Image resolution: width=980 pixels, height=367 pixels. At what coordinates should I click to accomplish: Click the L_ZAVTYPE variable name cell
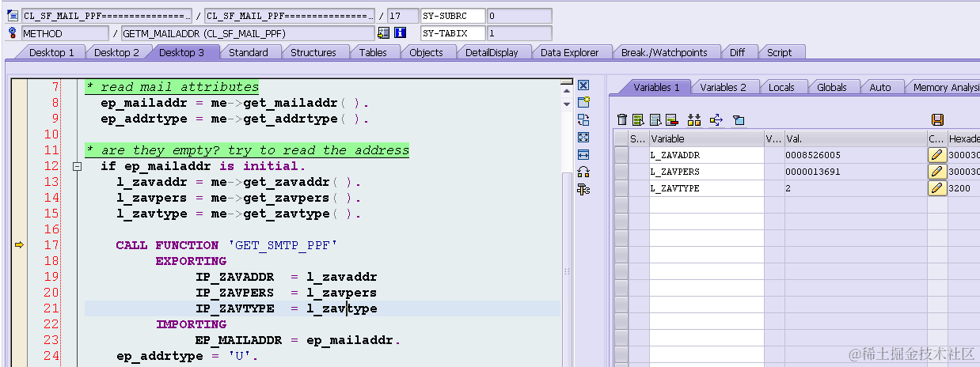pos(706,188)
